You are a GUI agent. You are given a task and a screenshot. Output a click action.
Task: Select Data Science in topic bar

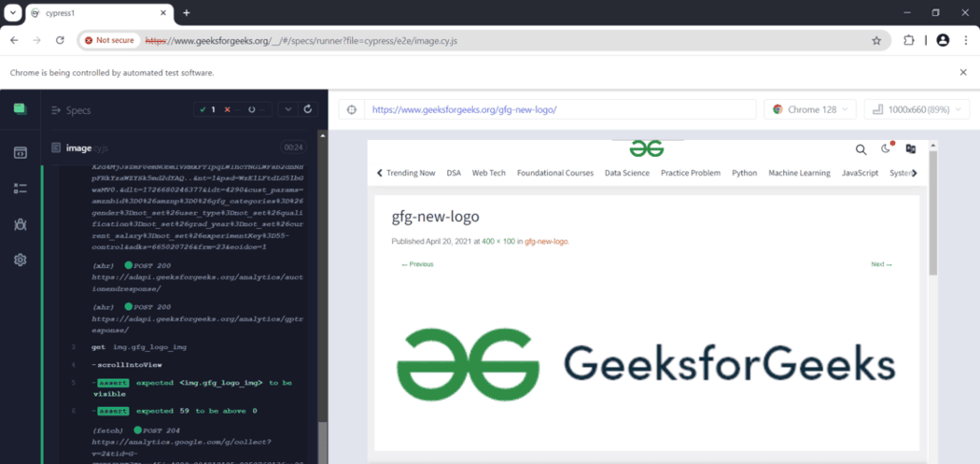point(627,174)
